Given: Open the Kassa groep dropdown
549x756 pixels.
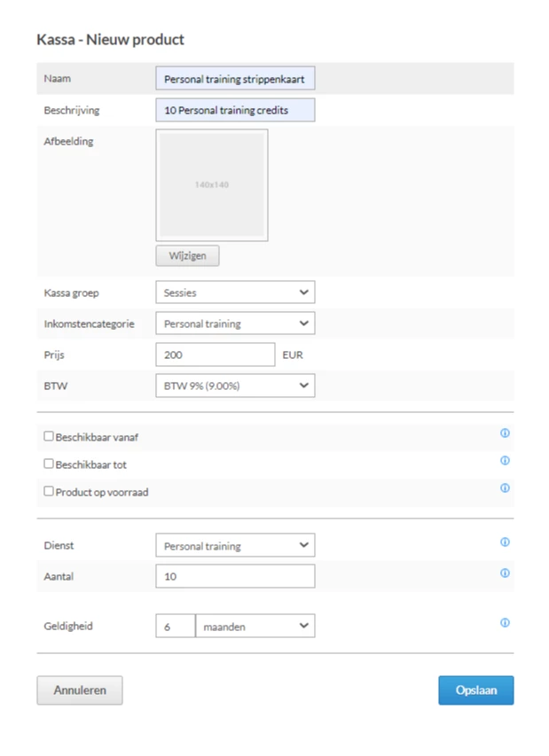Looking at the screenshot, I should [x=234, y=292].
